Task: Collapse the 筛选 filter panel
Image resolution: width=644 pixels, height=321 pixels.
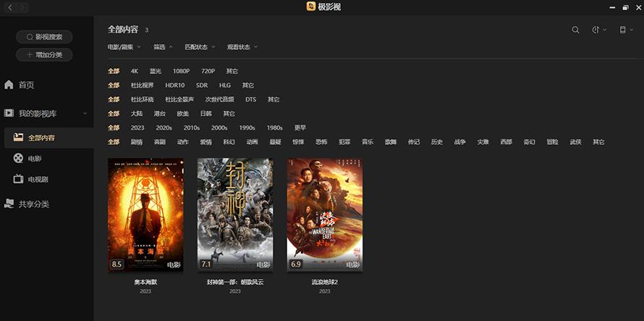Action: click(163, 47)
